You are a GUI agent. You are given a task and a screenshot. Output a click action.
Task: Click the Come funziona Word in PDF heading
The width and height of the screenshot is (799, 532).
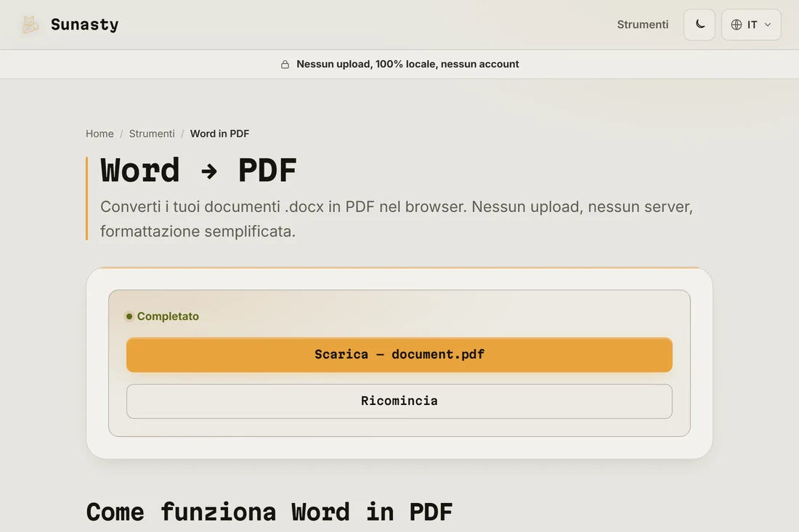click(x=269, y=512)
